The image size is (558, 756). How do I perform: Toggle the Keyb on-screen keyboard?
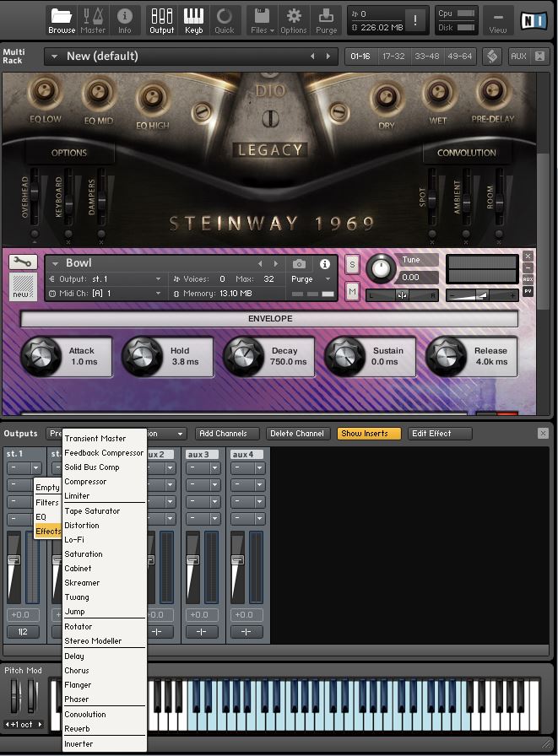coord(193,20)
